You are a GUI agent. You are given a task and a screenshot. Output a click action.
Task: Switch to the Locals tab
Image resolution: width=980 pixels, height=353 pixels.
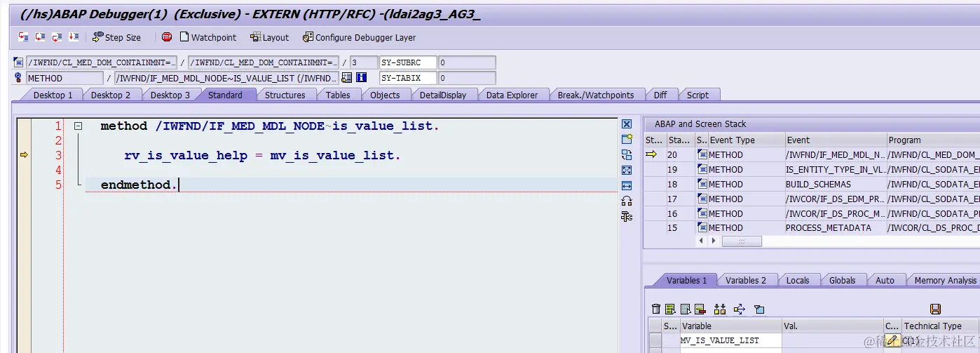click(x=798, y=280)
